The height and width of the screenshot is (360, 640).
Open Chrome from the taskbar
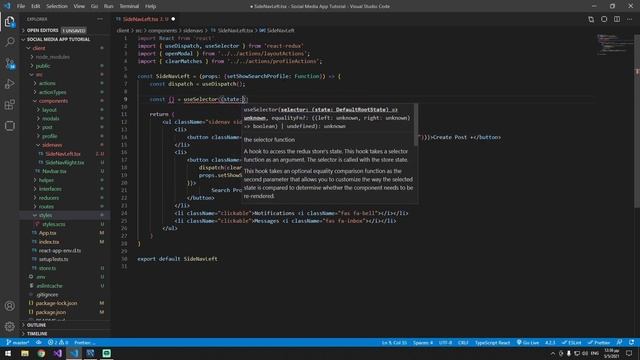click(x=41, y=353)
